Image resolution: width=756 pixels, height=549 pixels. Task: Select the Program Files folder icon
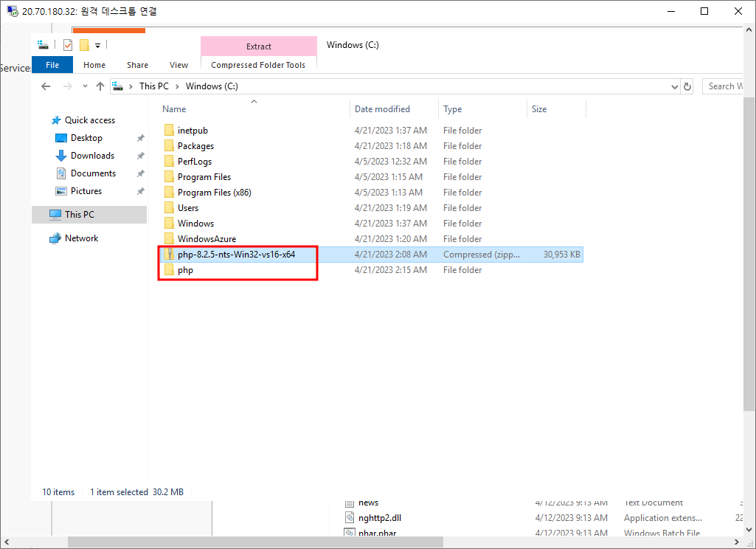click(x=169, y=176)
